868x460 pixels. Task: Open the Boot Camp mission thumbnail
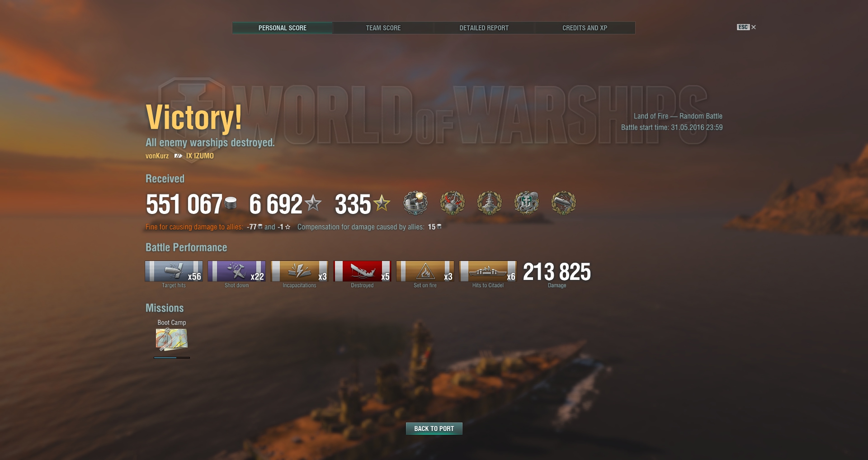pyautogui.click(x=172, y=339)
